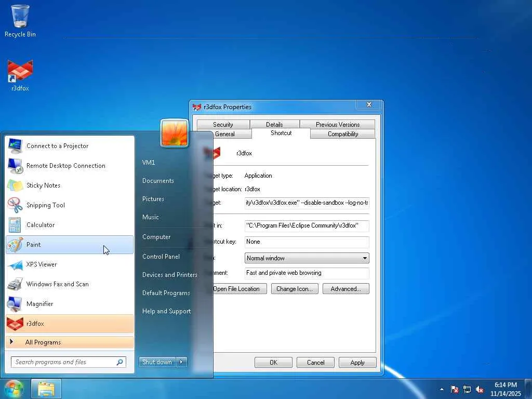
Task: Open Sticky Notes from the Start menu
Action: pyautogui.click(x=70, y=185)
